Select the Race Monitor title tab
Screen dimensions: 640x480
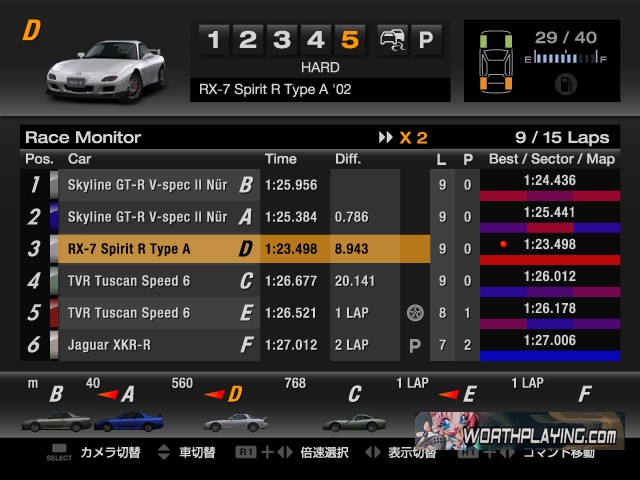[x=83, y=137]
